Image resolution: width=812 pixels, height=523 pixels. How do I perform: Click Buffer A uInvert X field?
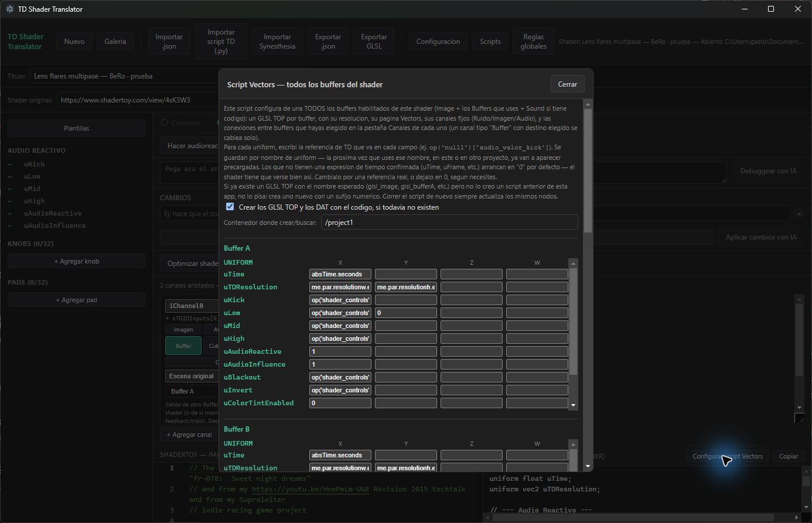pyautogui.click(x=340, y=390)
